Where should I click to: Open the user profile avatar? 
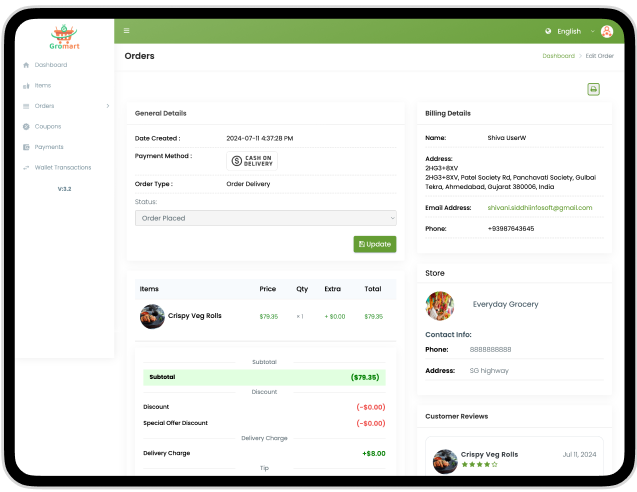(607, 31)
